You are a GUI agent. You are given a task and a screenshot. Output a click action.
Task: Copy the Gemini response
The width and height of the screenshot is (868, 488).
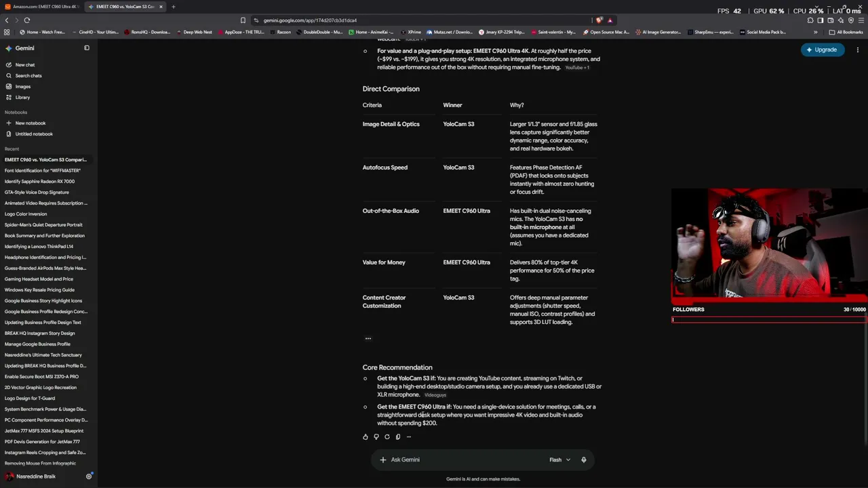click(x=398, y=436)
